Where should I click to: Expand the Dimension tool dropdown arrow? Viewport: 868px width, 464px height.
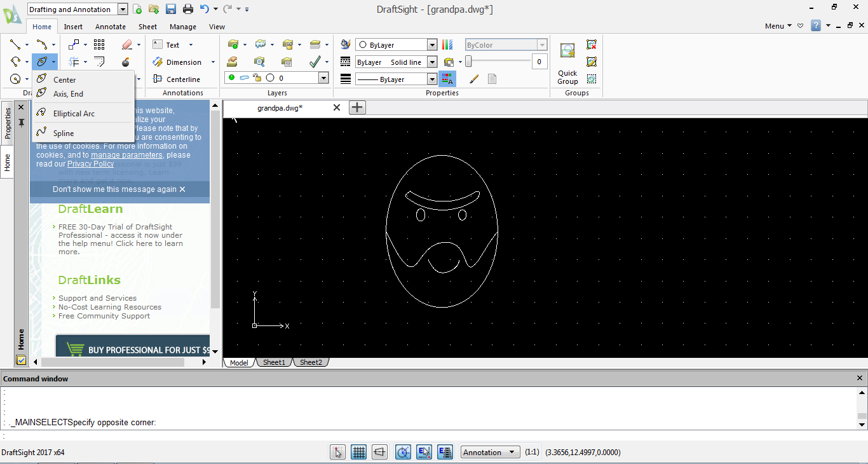[213, 62]
